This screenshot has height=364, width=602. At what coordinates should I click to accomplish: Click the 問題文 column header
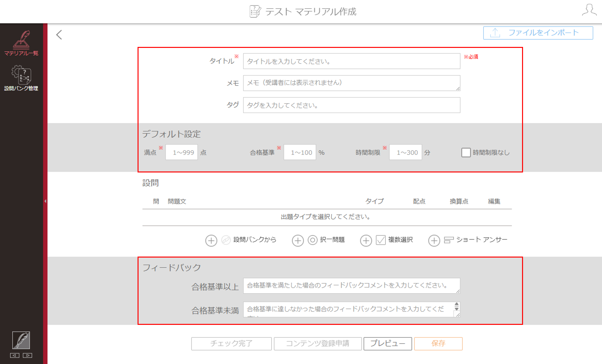pyautogui.click(x=177, y=201)
